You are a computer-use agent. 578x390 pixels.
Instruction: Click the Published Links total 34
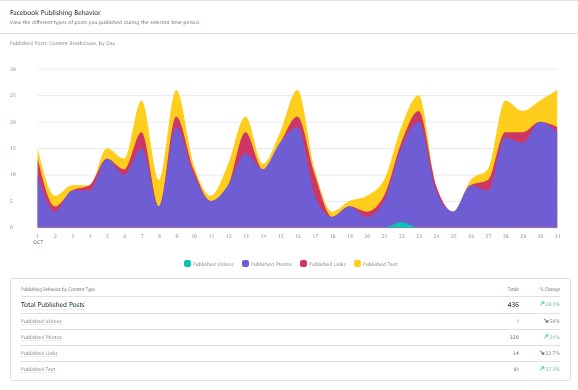(516, 353)
